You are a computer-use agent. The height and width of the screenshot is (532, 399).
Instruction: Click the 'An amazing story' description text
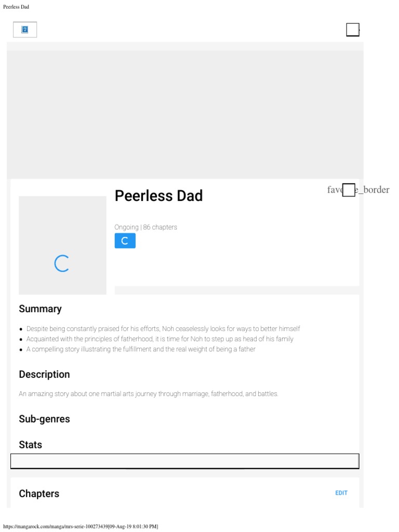(x=149, y=394)
